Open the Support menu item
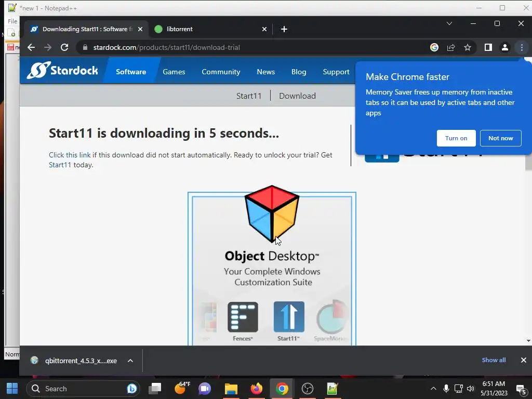 click(336, 72)
